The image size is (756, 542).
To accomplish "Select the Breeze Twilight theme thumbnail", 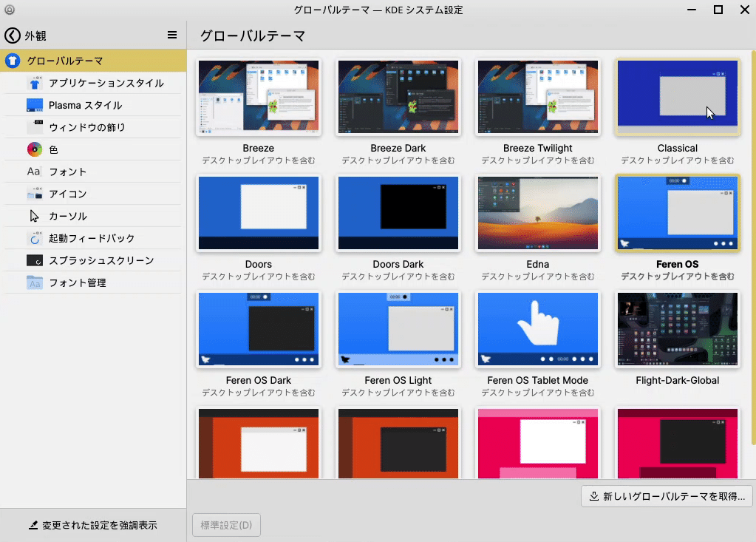I will [x=537, y=96].
